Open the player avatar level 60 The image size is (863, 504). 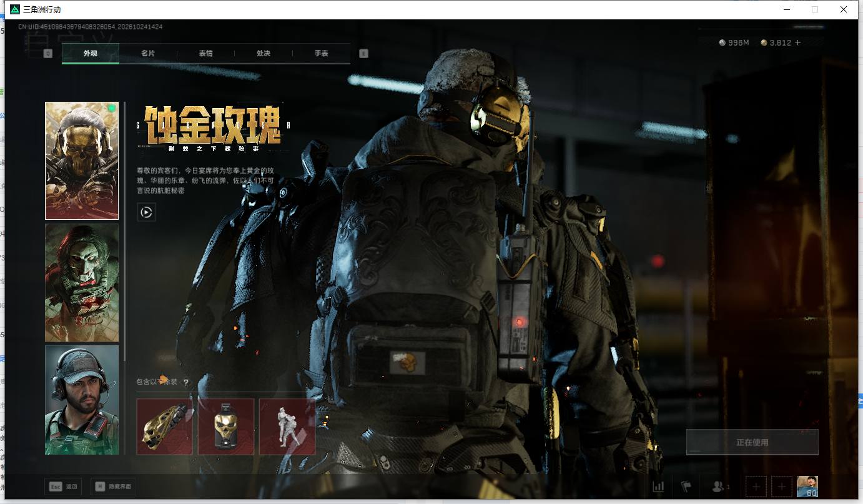[x=807, y=487]
